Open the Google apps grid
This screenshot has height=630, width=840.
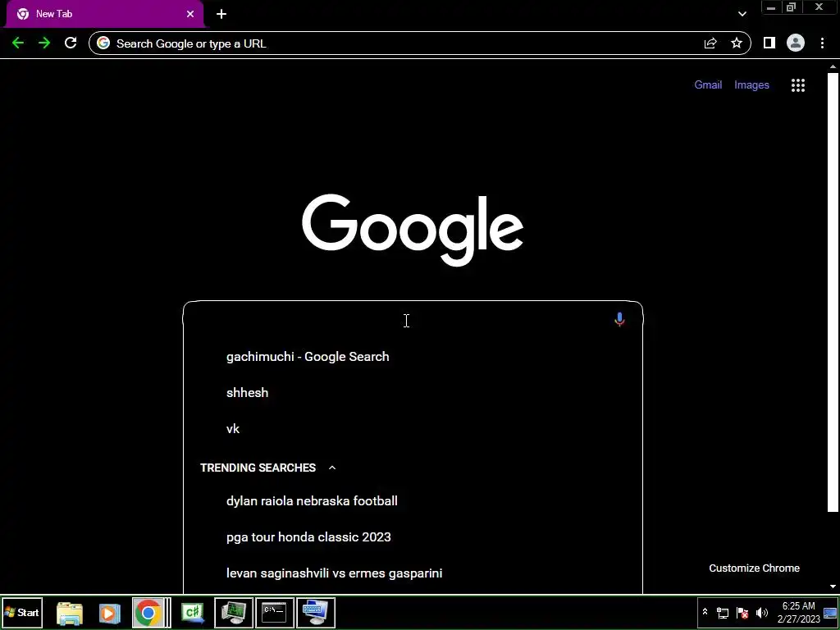click(x=798, y=85)
